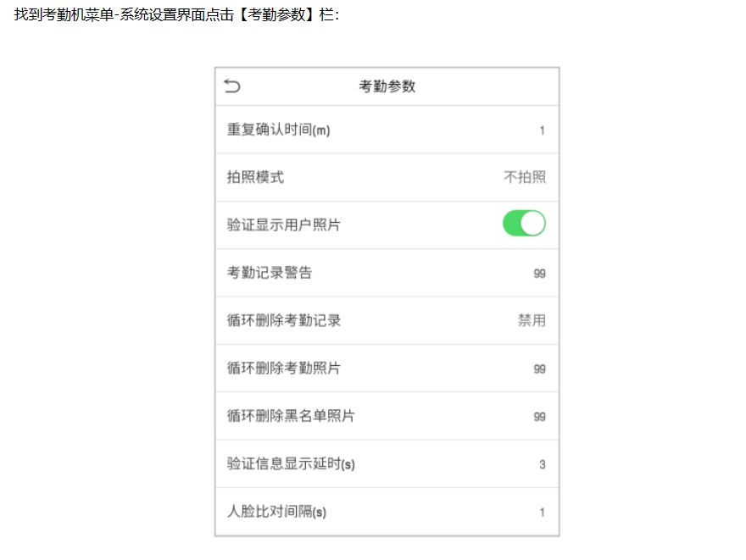746x560 pixels.
Task: Open the 考勤记录警告 setting
Action: (x=387, y=273)
